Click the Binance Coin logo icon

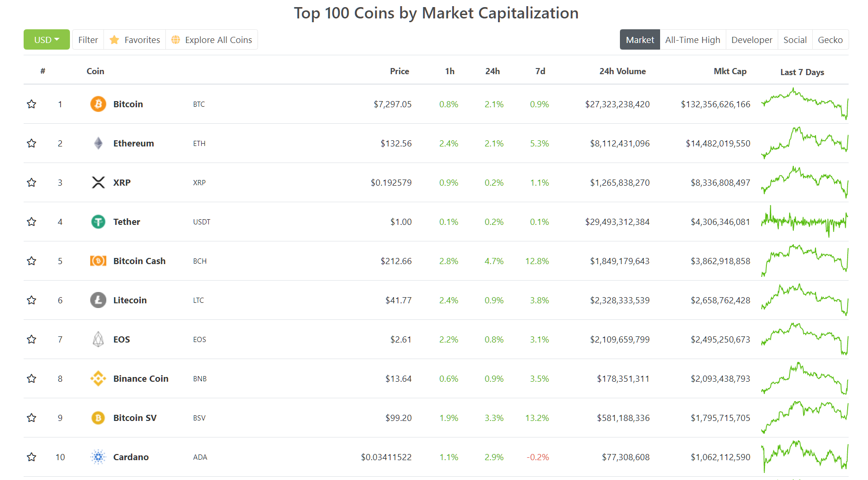tap(98, 378)
